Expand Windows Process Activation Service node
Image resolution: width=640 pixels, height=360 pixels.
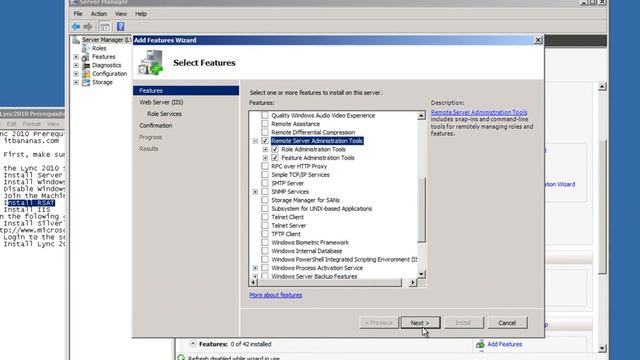pyautogui.click(x=255, y=268)
